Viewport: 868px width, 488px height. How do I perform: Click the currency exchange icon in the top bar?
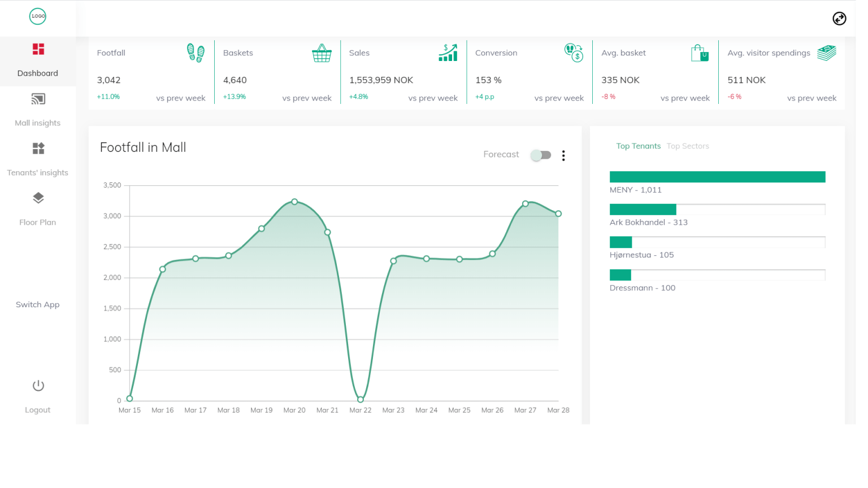pos(839,19)
